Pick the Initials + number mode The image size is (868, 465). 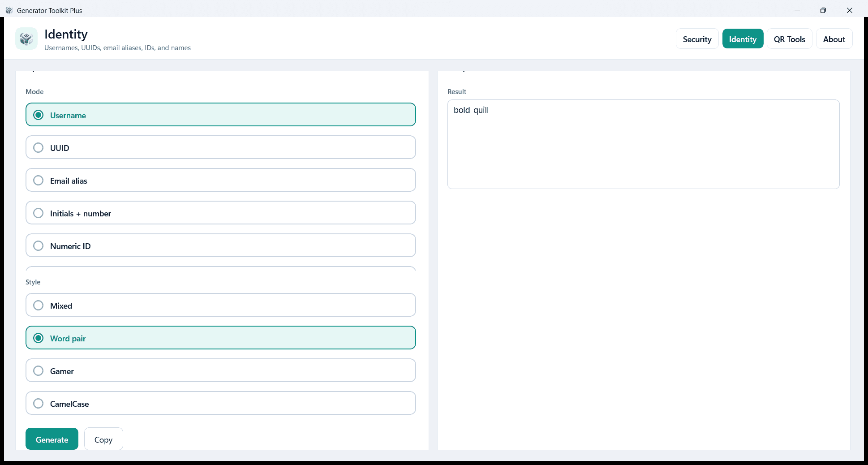(220, 213)
